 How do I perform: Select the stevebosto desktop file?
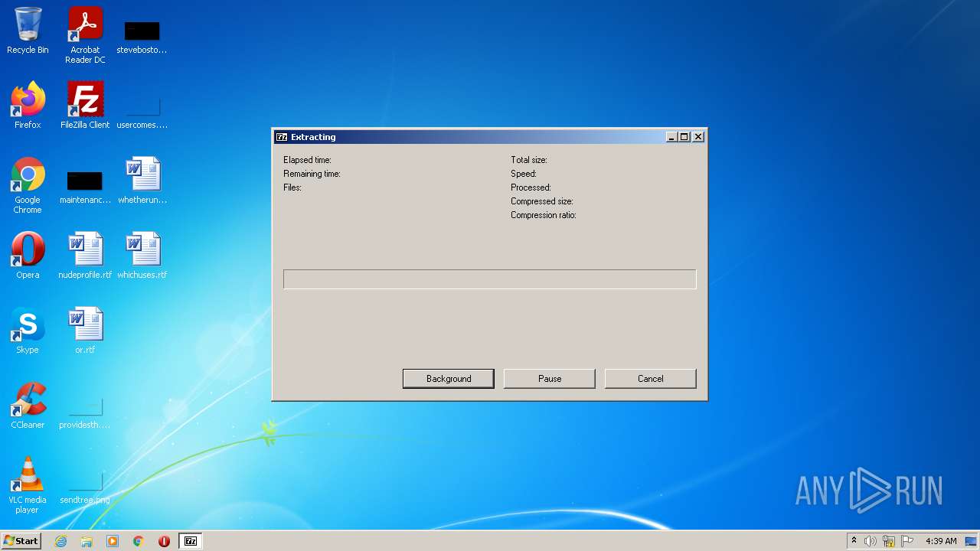pyautogui.click(x=142, y=35)
